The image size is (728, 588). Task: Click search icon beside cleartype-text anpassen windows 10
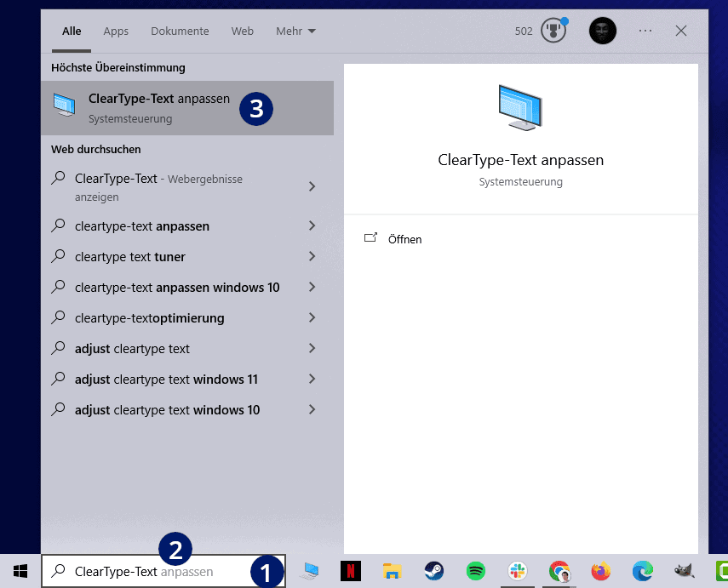[x=58, y=287]
